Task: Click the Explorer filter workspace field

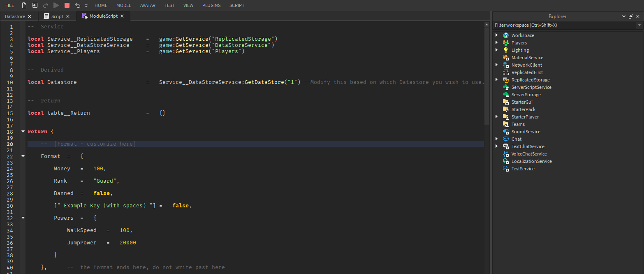Action: 565,25
